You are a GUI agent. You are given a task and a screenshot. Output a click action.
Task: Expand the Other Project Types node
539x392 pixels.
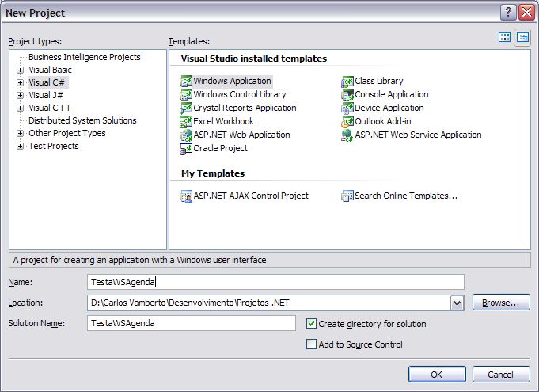click(x=21, y=133)
